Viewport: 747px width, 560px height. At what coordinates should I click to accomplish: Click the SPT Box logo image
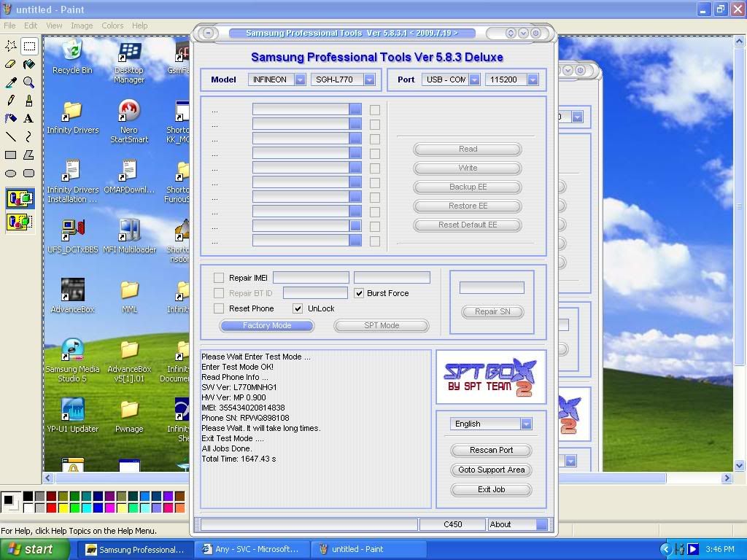pos(491,377)
